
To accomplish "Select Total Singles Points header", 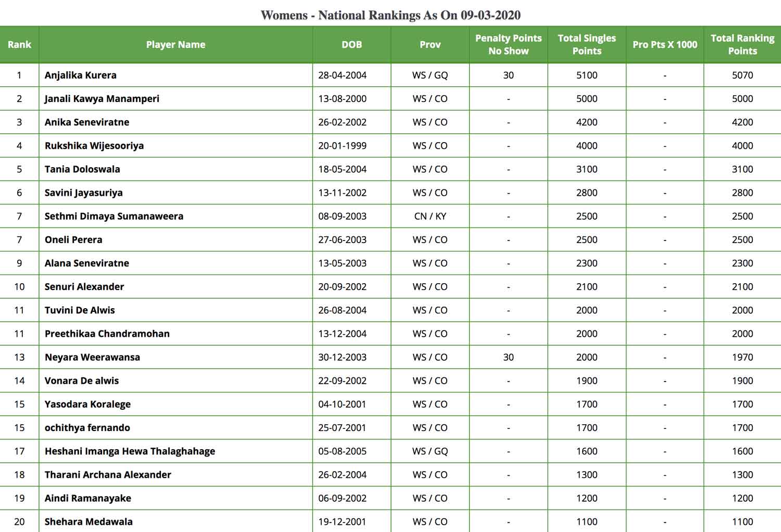I will tap(587, 45).
